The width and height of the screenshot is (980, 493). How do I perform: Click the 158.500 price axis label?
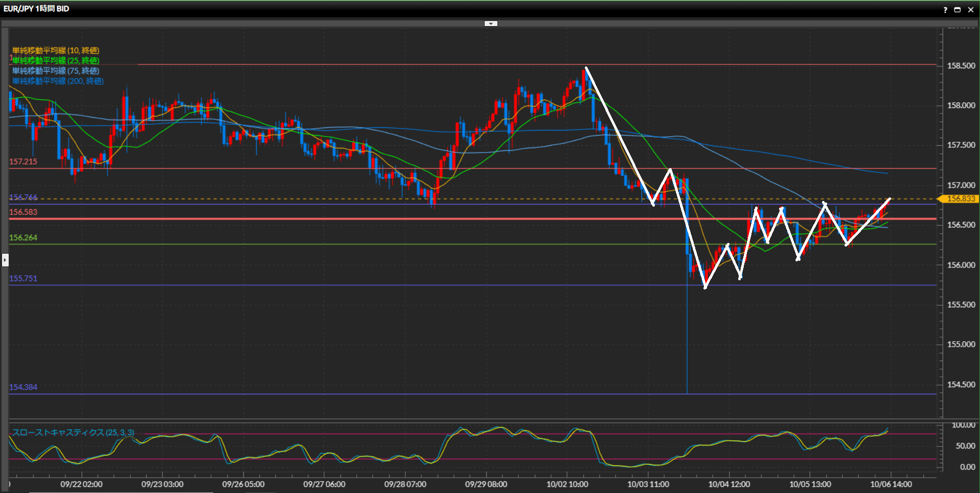(x=961, y=65)
